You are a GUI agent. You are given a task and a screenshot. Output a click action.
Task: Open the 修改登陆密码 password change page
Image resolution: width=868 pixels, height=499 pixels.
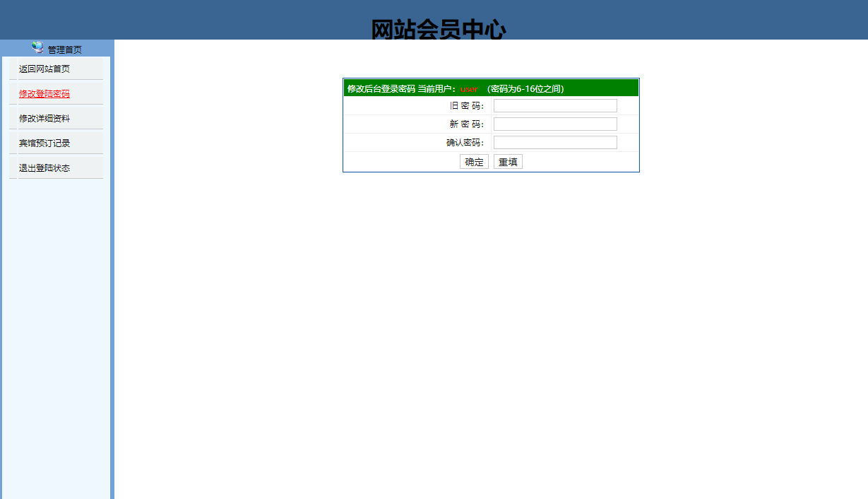click(x=44, y=93)
